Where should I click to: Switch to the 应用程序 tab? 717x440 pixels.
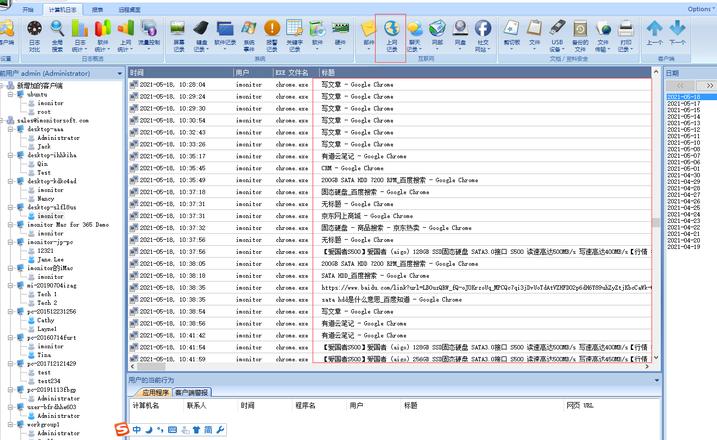[x=155, y=392]
